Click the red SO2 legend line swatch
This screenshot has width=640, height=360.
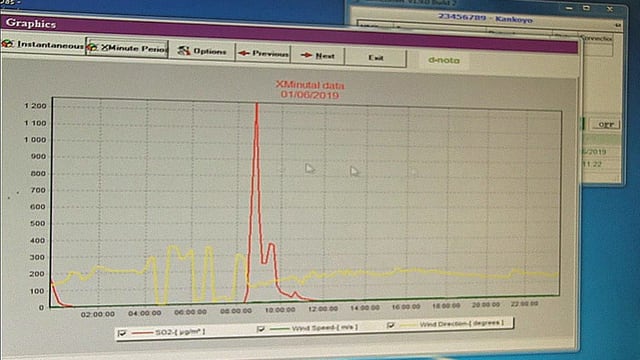pyautogui.click(x=141, y=333)
